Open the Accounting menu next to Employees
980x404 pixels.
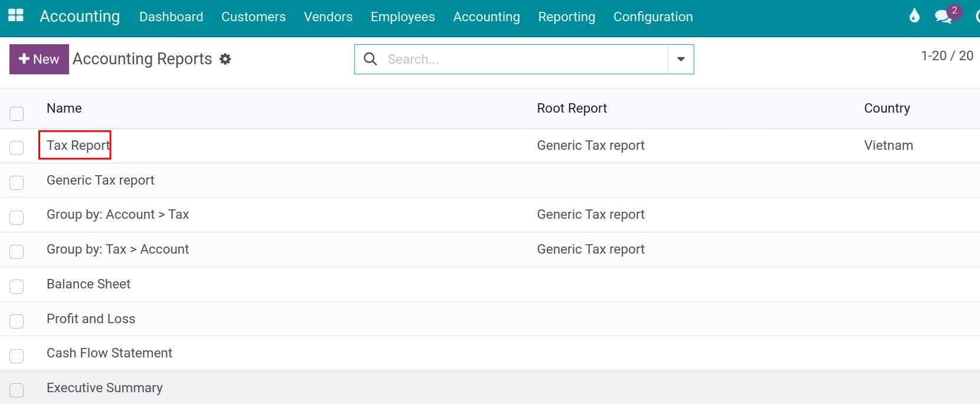(486, 17)
